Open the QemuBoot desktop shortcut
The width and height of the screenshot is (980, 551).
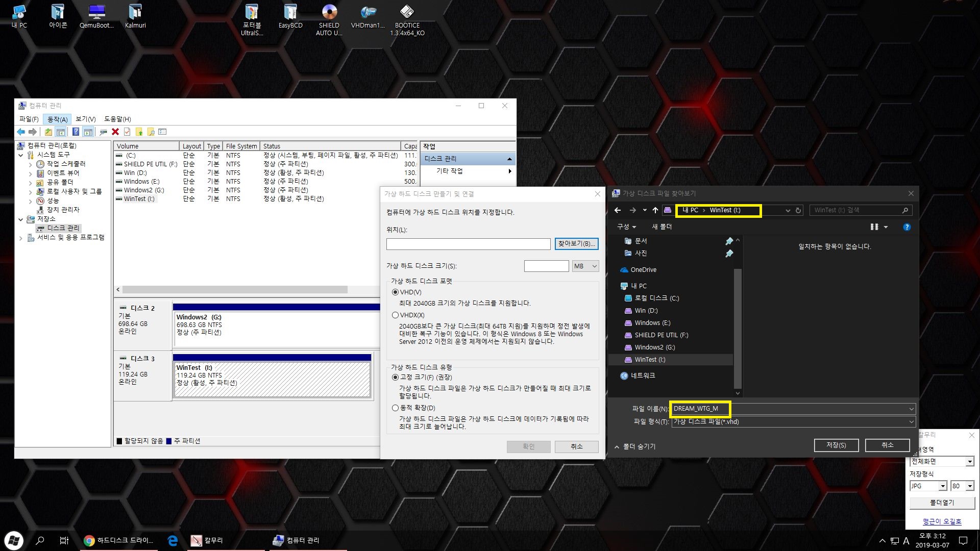96,17
